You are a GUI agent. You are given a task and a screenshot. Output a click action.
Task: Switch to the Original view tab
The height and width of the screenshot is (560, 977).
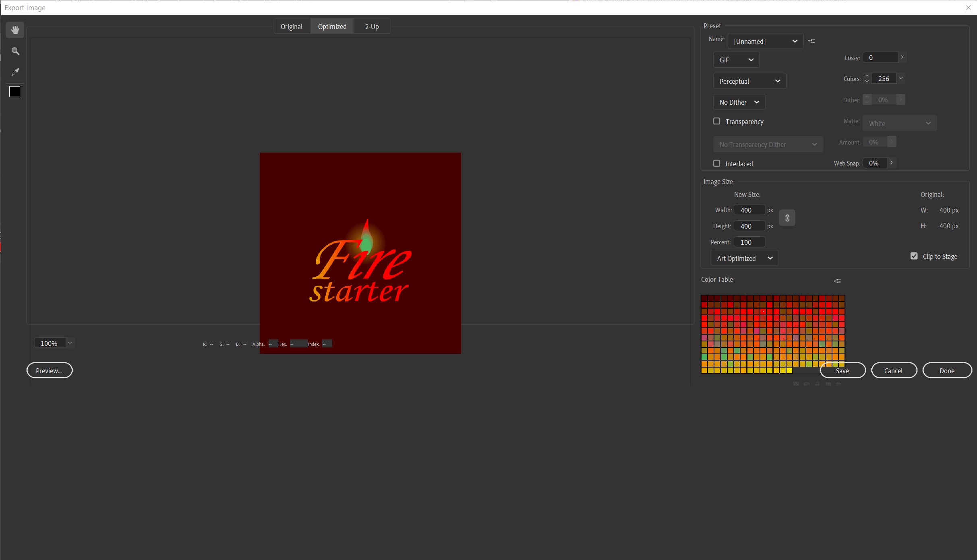point(292,26)
